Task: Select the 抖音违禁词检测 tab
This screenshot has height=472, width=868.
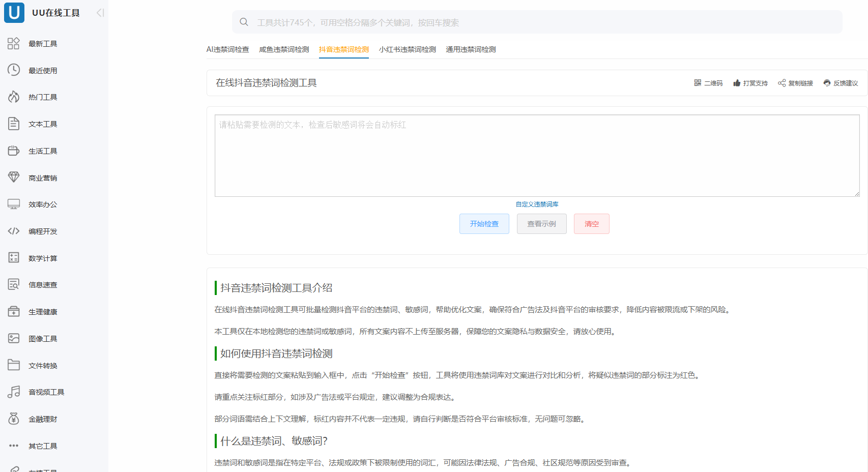Action: pos(344,49)
